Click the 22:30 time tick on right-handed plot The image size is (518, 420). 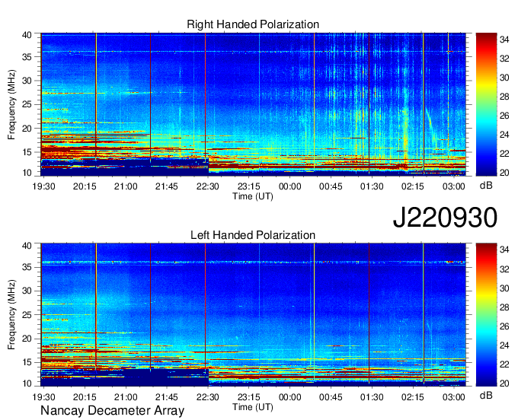[x=207, y=186]
